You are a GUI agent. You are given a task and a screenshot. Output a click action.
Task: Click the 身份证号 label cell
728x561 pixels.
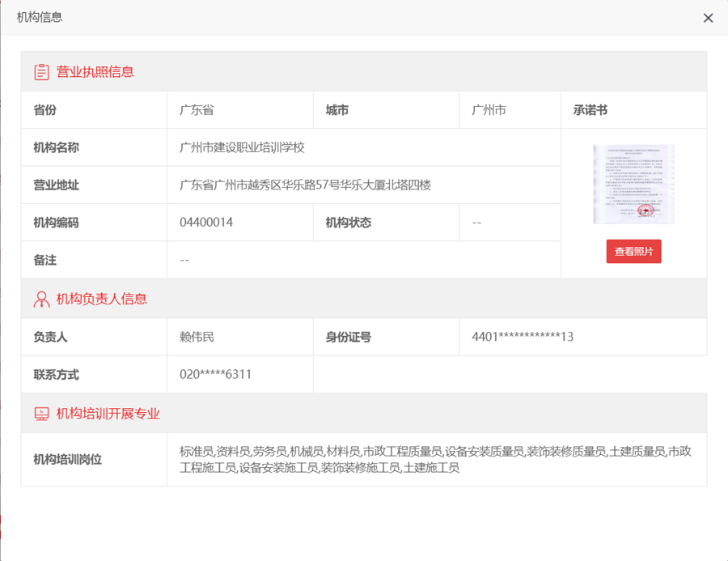point(387,337)
